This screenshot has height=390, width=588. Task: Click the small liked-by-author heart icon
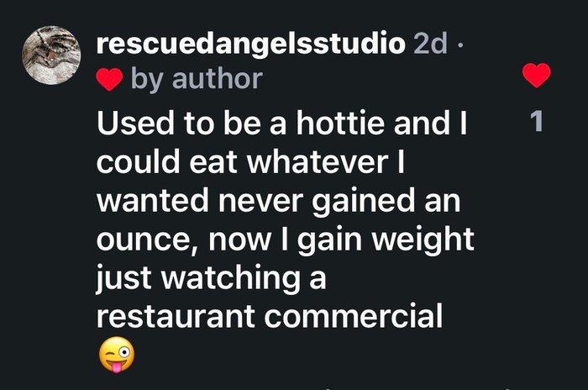pyautogui.click(x=109, y=80)
